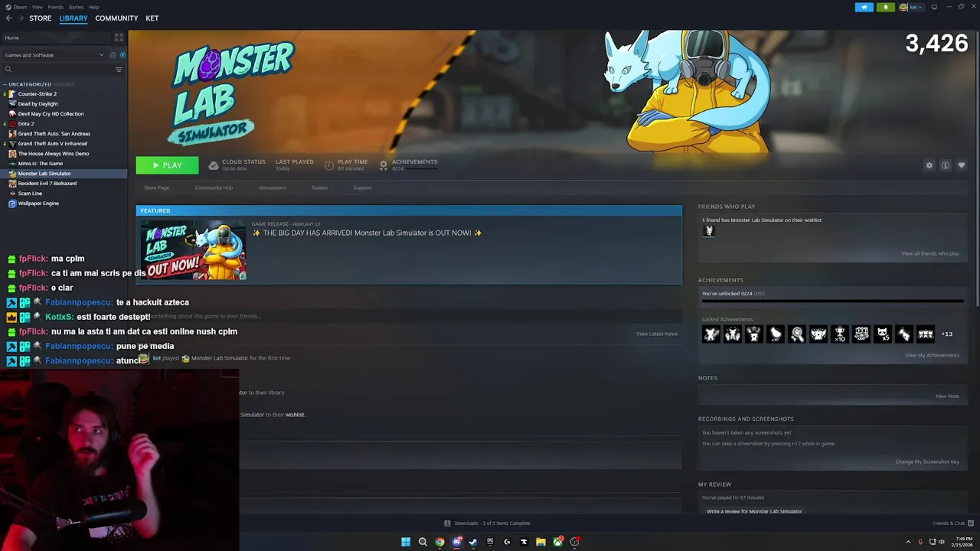The image size is (980, 551).
Task: Select Devil May Cry HD Collection
Action: tap(51, 114)
